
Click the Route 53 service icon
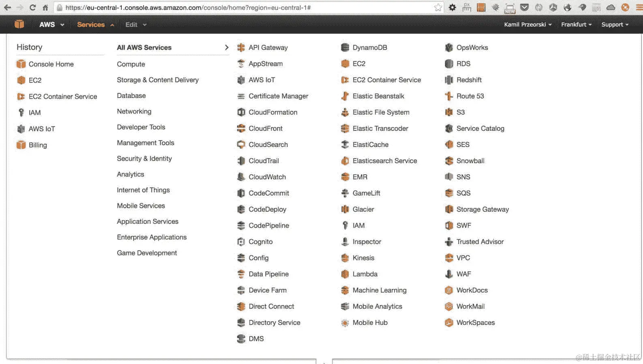(x=449, y=96)
